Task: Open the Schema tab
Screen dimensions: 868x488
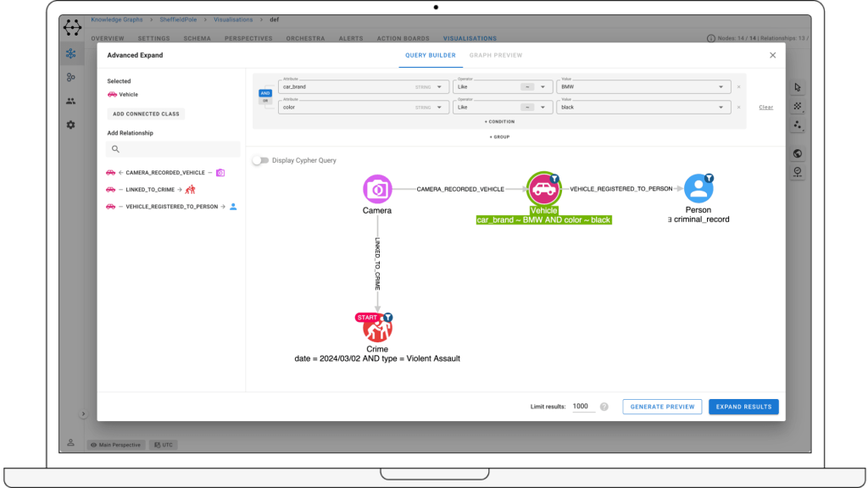Action: [x=197, y=39]
